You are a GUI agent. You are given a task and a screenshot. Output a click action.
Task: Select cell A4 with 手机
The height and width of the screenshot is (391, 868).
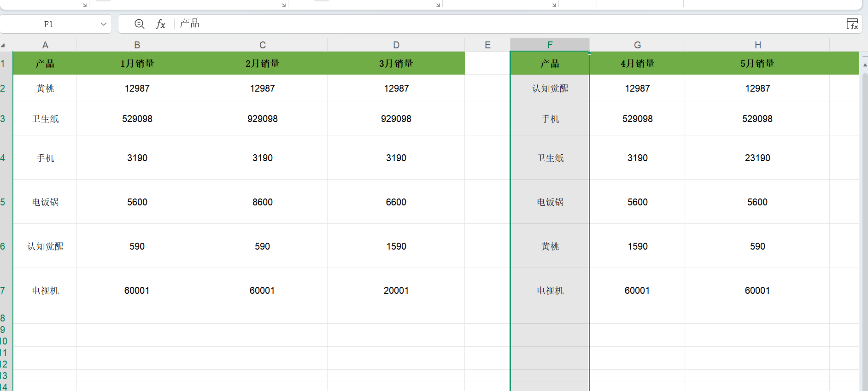click(x=45, y=158)
